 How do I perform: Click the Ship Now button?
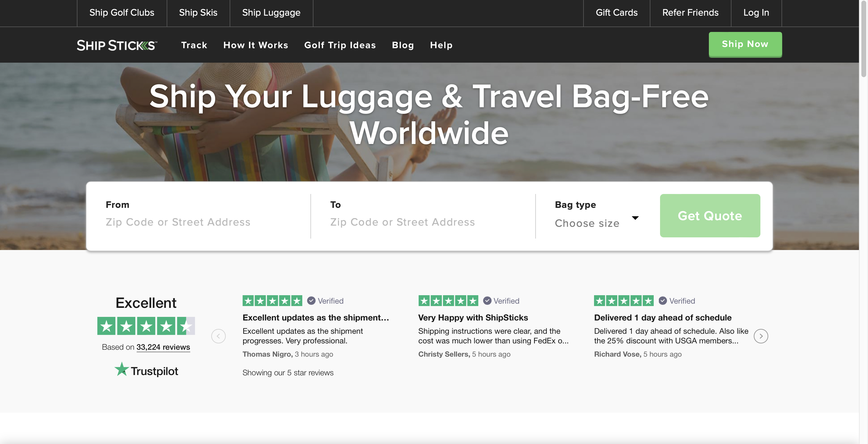(745, 45)
